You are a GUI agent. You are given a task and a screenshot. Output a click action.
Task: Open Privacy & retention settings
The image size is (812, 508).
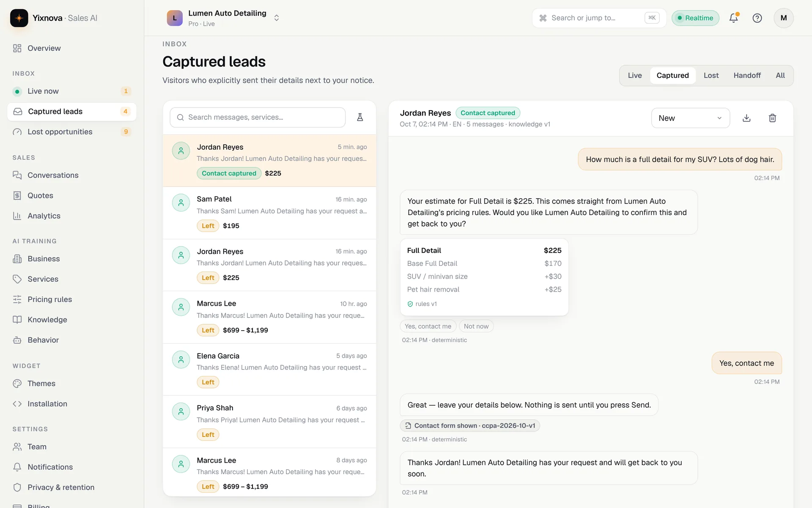click(72, 487)
